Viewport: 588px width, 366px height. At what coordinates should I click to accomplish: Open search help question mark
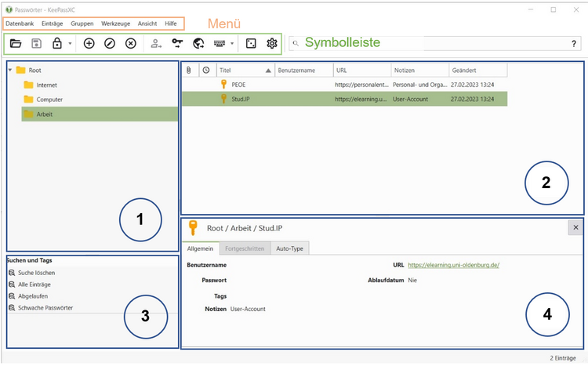tap(574, 44)
